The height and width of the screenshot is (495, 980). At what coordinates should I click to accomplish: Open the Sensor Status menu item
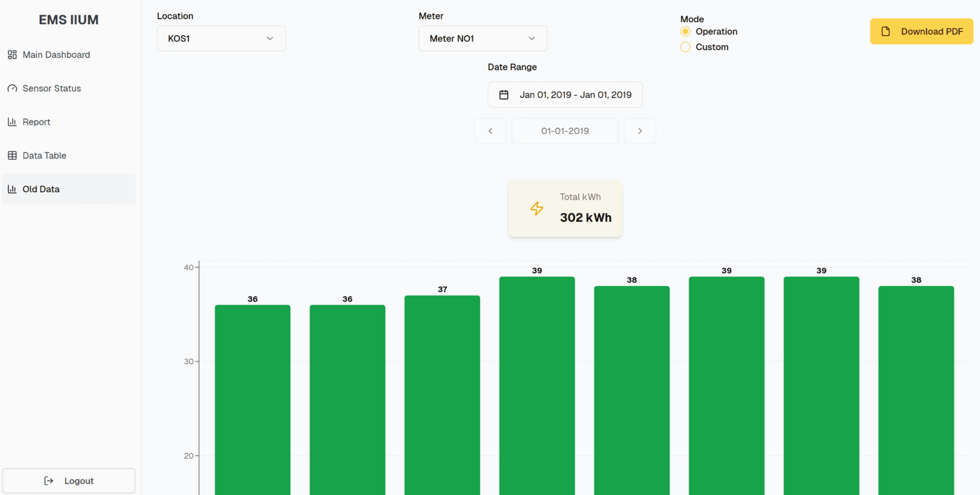click(x=52, y=88)
